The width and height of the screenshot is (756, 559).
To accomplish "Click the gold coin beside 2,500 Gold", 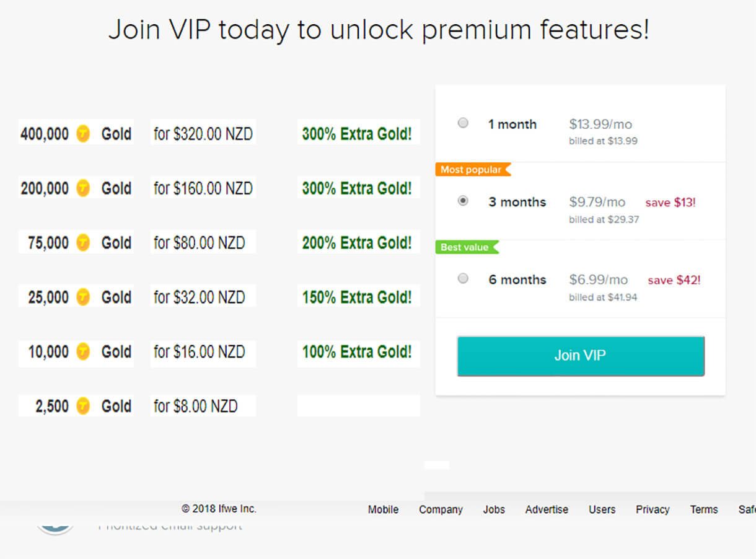I will 83,406.
